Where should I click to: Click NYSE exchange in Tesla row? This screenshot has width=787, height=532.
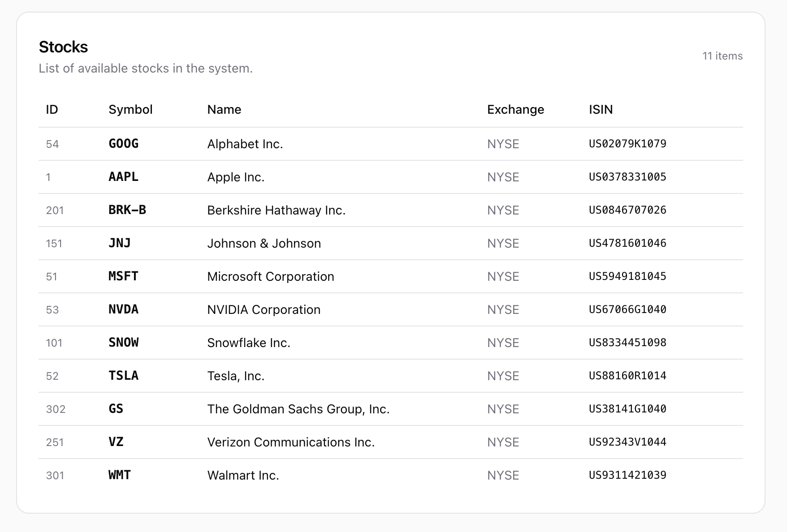pos(503,376)
